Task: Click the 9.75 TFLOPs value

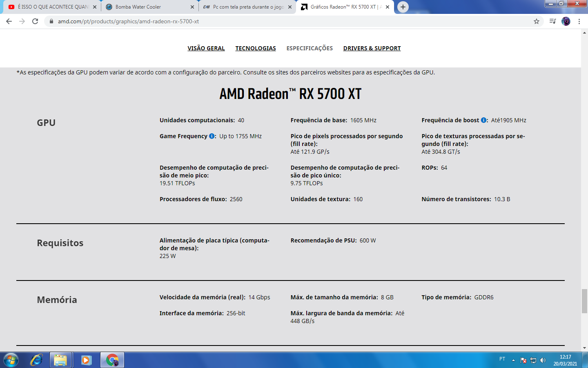Action: 307,183
